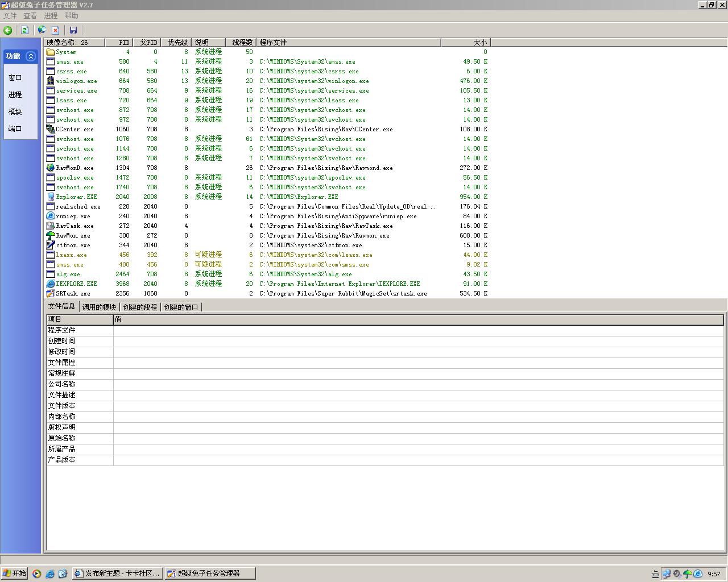
Task: Open the Start menu 开始 button
Action: click(x=14, y=573)
